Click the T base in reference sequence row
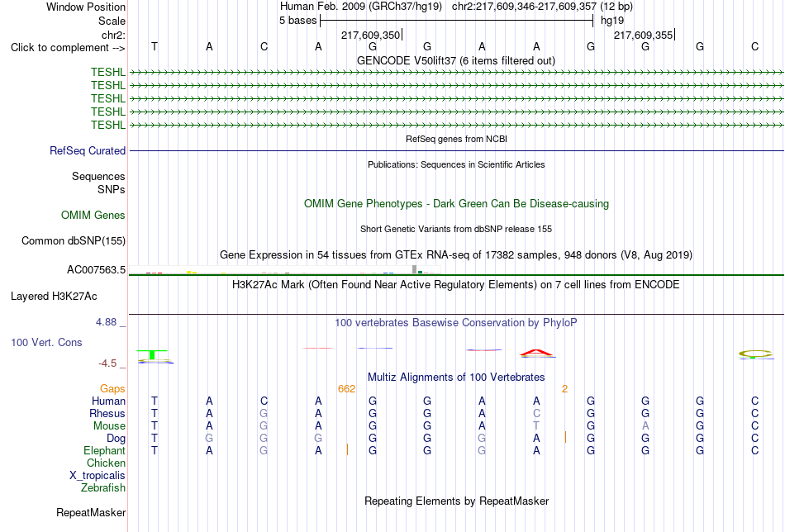Viewport: 785px width, 532px height. point(155,46)
